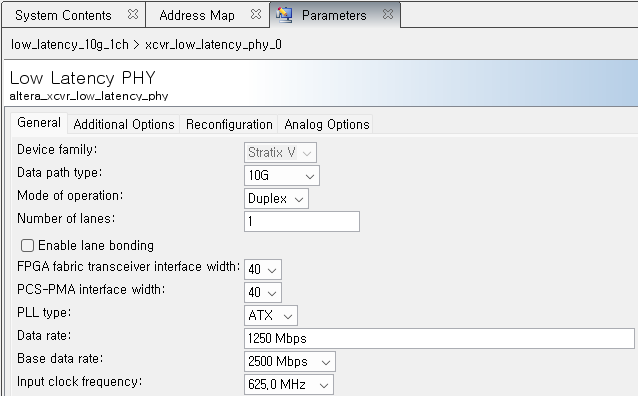Click the Data rate label
Viewport: 638px width, 396px height.
pyautogui.click(x=44, y=335)
